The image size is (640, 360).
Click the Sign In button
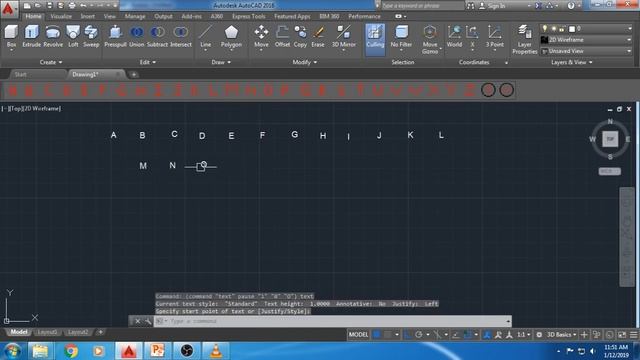pos(492,6)
